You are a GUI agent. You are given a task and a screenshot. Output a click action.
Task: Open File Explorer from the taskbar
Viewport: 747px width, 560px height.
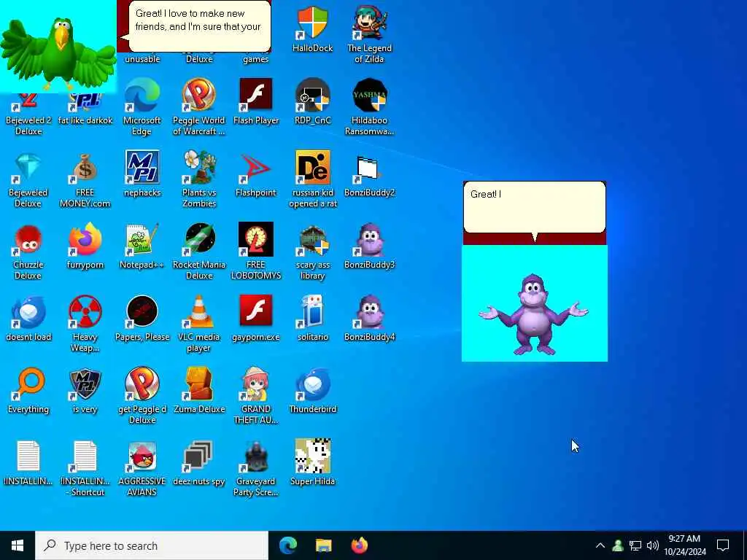(x=323, y=545)
